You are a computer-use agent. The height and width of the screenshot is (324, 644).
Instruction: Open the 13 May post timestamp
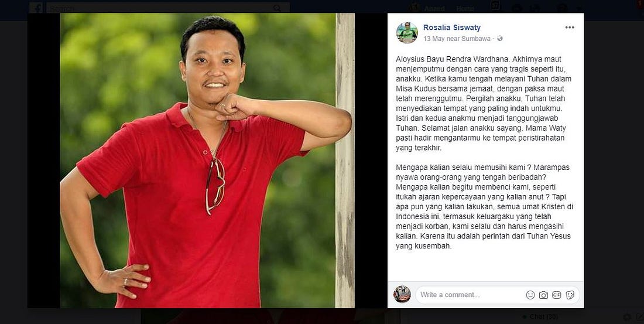click(433, 39)
